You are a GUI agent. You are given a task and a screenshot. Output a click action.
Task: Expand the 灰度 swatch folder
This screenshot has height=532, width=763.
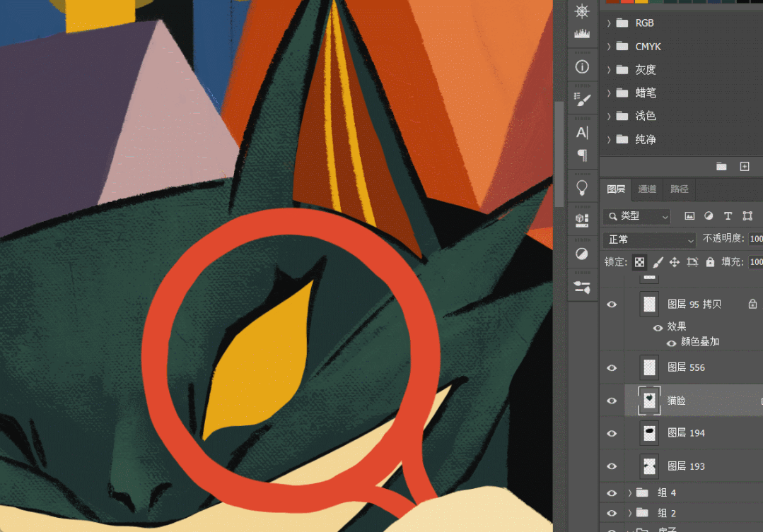tap(609, 69)
